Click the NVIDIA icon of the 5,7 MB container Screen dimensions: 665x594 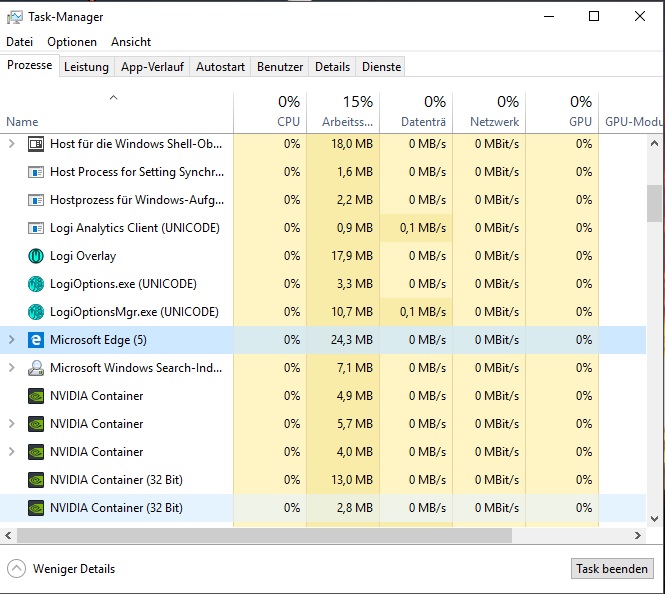36,424
